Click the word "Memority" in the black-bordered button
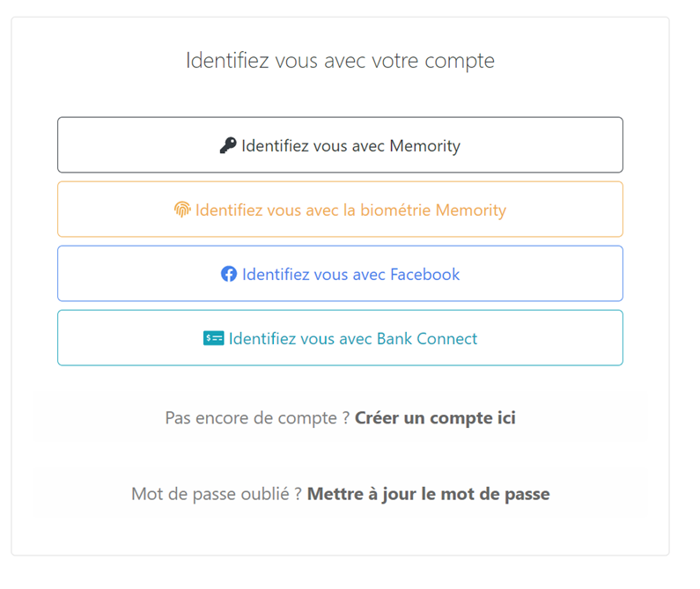700x589 pixels. 424,145
